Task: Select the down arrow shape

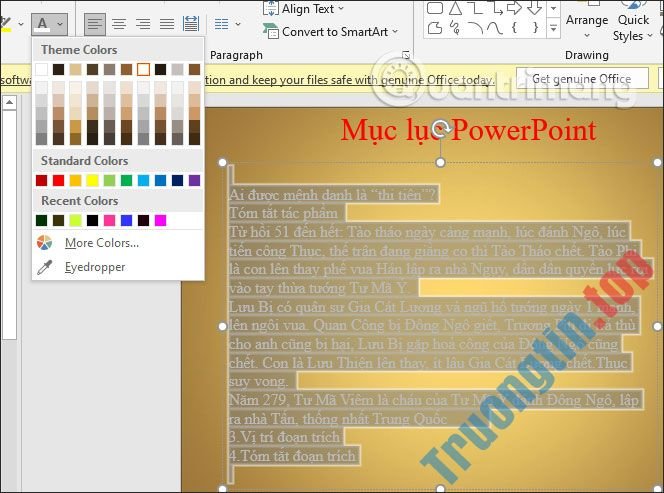Action: point(534,8)
